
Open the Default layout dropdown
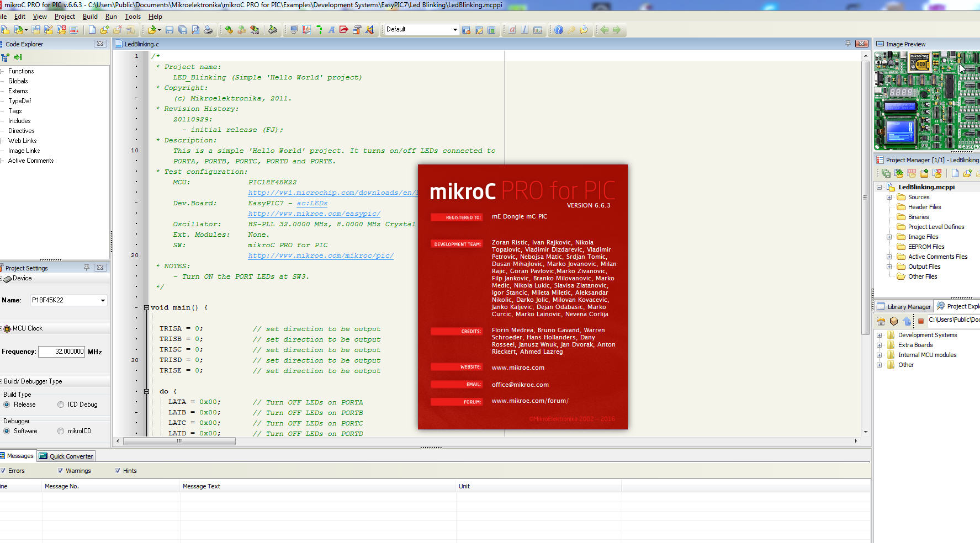pyautogui.click(x=455, y=30)
